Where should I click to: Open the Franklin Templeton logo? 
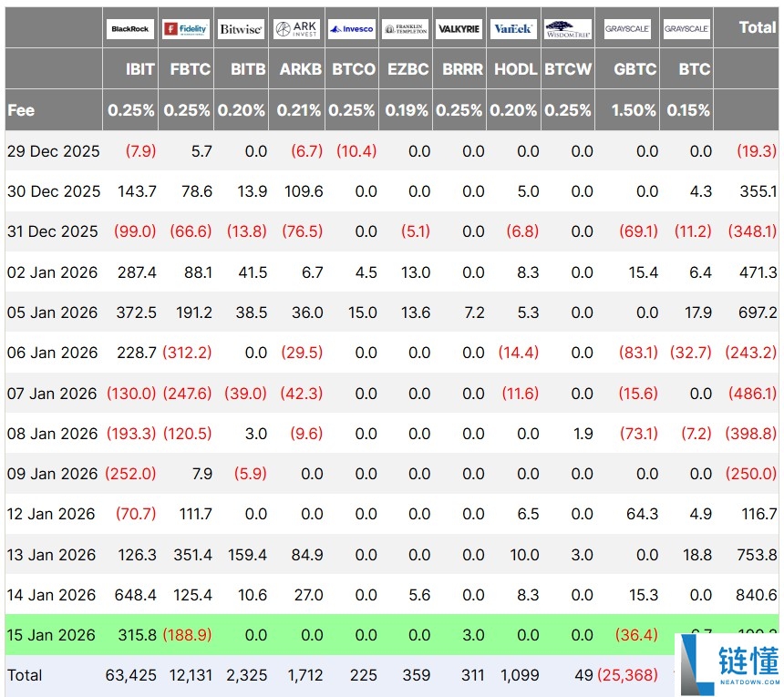point(406,29)
